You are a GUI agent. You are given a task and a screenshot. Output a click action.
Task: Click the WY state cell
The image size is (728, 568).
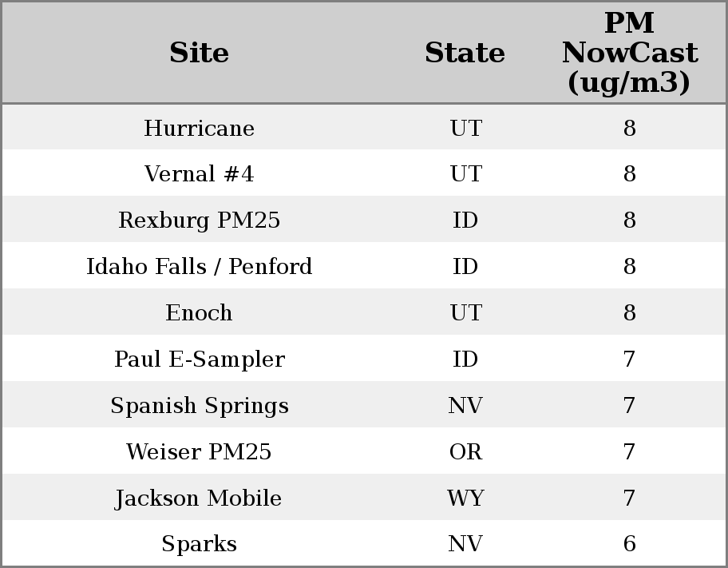(465, 498)
